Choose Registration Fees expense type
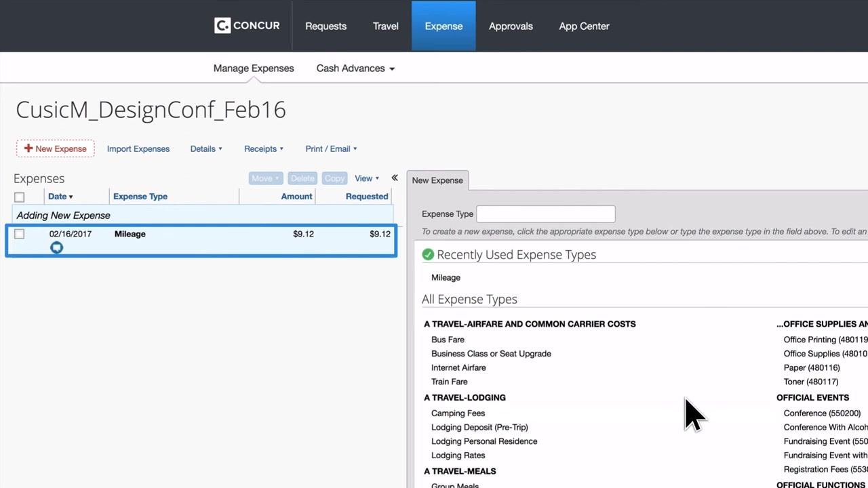The image size is (868, 488). (x=825, y=469)
